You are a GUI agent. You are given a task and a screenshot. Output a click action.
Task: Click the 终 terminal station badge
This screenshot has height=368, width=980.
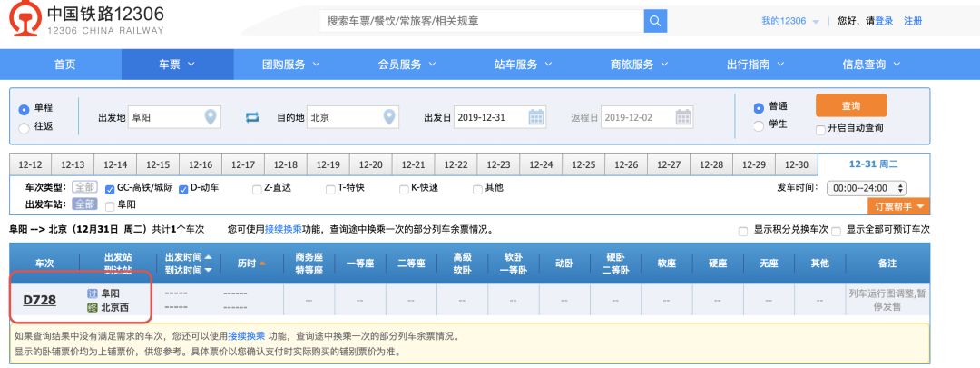tap(93, 307)
